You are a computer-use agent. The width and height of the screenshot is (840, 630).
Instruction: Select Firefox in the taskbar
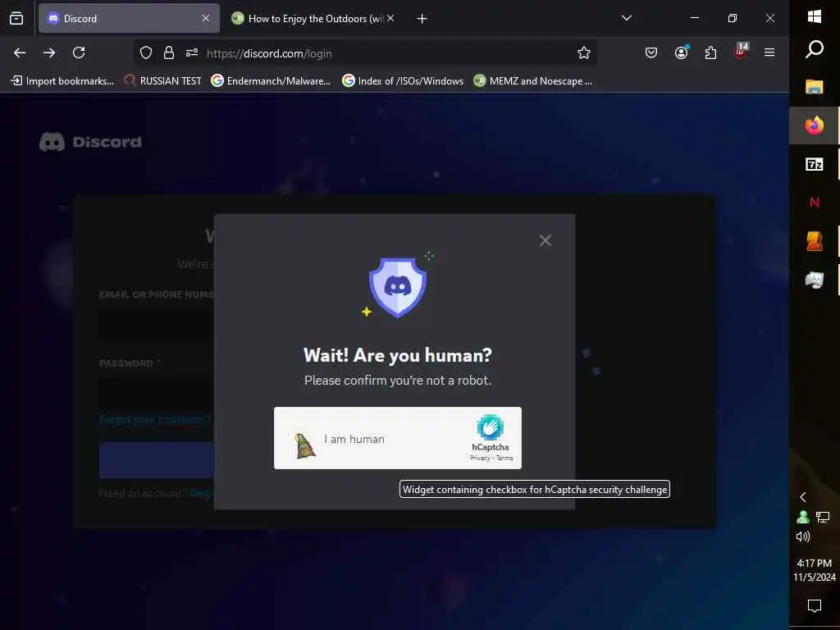(x=815, y=126)
